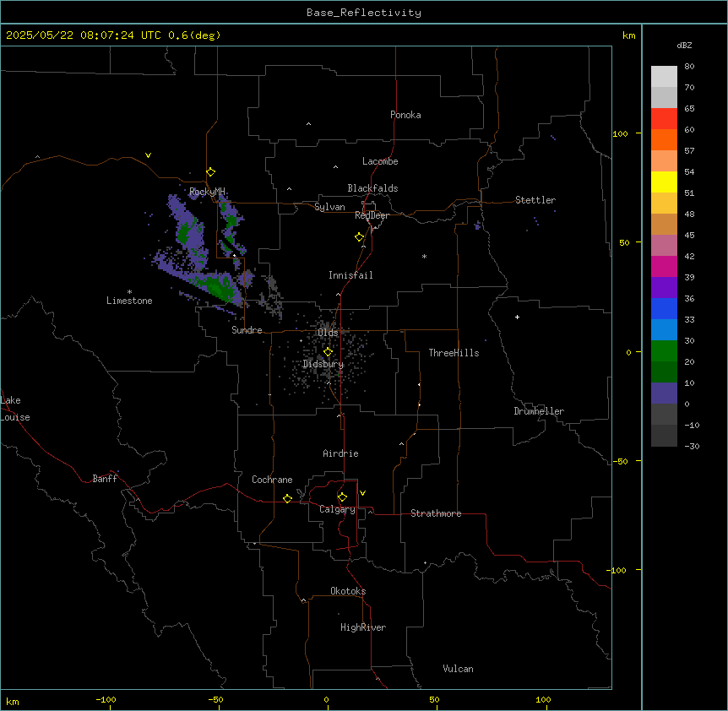Click the ThreeHills label
This screenshot has width=728, height=711.
click(454, 353)
